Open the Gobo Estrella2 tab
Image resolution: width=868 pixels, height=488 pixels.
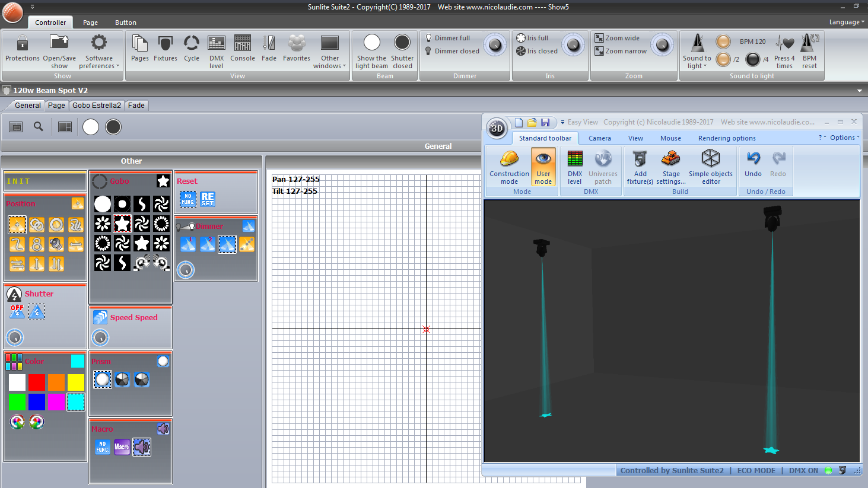click(x=97, y=106)
